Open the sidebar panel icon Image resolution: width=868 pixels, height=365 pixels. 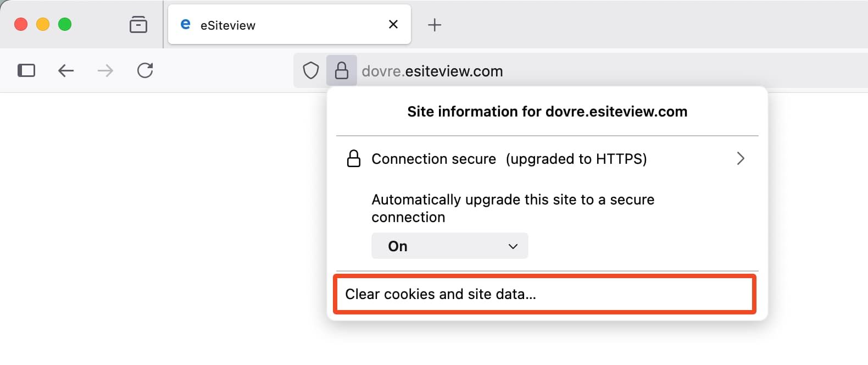pos(26,70)
